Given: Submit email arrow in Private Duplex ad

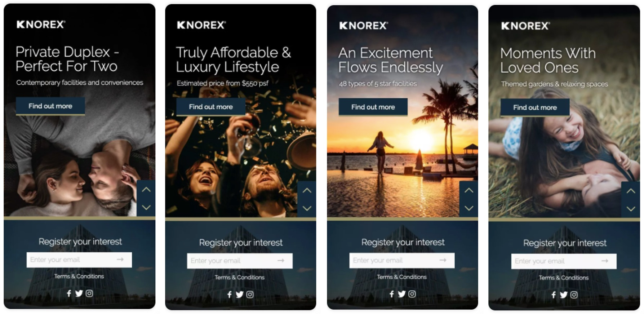Looking at the screenshot, I should [x=120, y=260].
